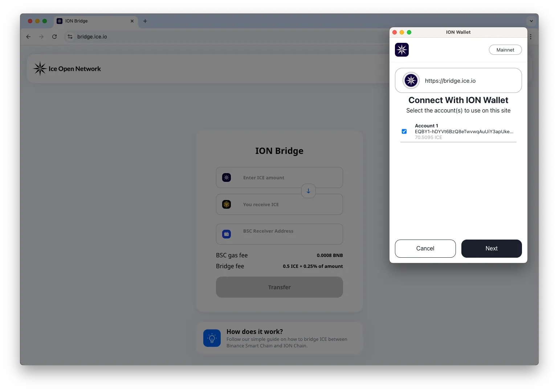Image resolution: width=559 pixels, height=392 pixels.
Task: Open the How does it work guide
Action: (x=279, y=338)
